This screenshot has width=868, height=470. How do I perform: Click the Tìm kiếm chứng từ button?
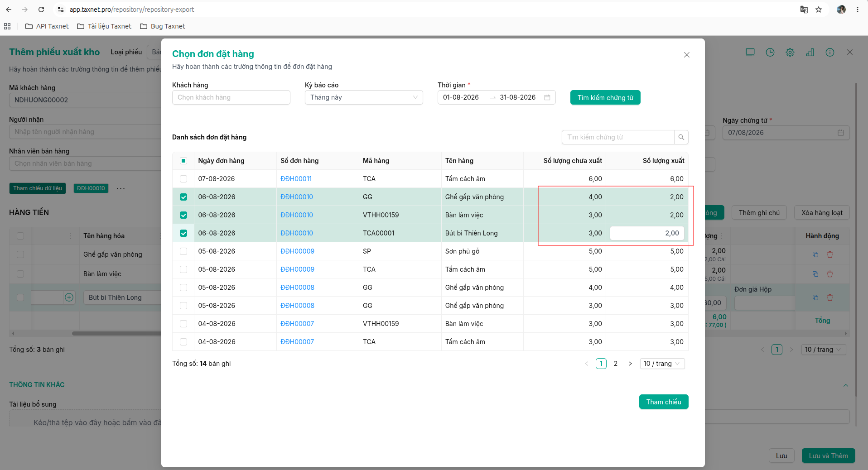(605, 97)
